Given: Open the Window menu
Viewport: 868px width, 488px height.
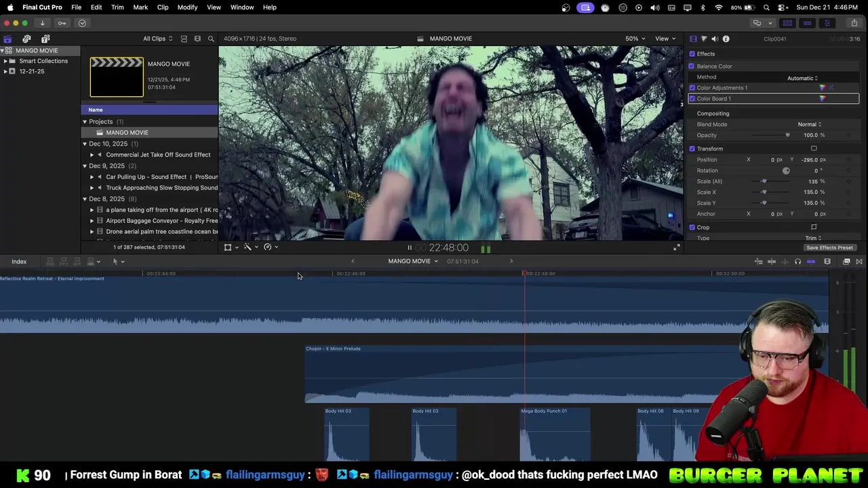Looking at the screenshot, I should pos(242,7).
